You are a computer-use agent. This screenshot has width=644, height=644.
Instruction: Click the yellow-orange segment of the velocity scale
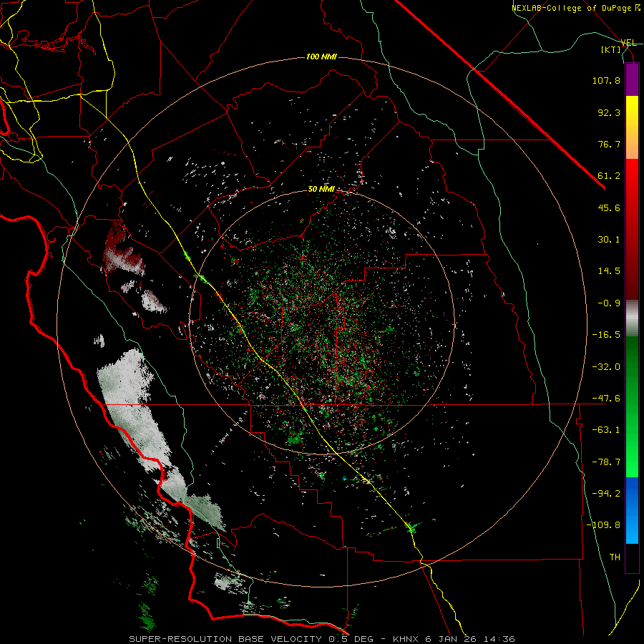632,127
